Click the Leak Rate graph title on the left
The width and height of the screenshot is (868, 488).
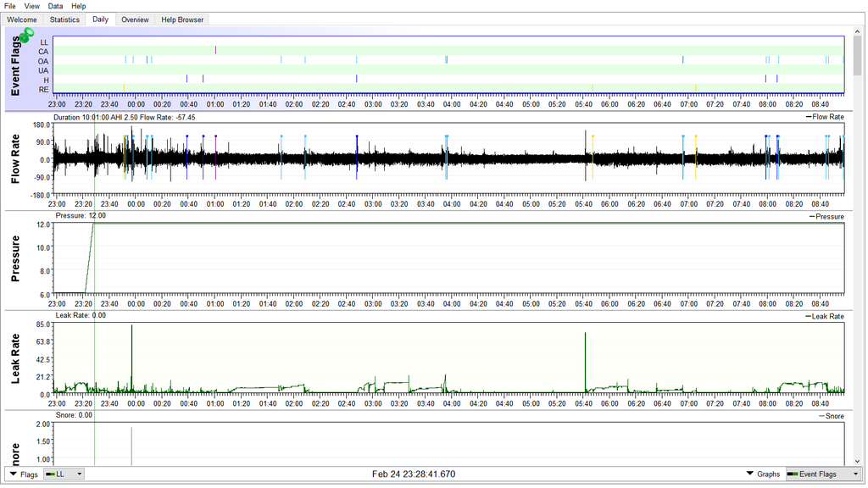[15, 358]
